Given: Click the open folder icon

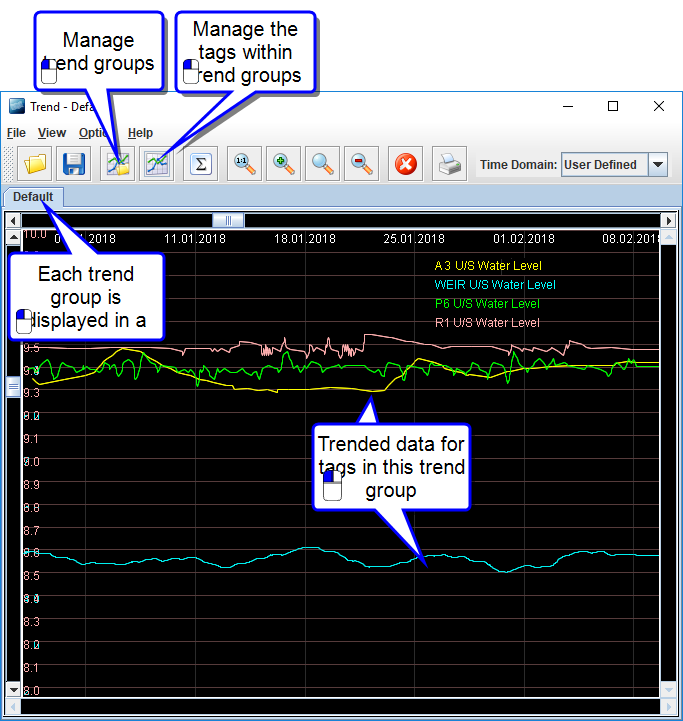Looking at the screenshot, I should 37,164.
